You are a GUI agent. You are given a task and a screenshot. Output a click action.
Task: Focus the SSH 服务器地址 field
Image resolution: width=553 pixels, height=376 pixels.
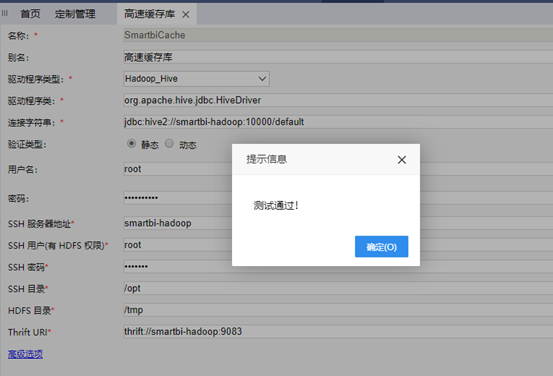[x=178, y=223]
